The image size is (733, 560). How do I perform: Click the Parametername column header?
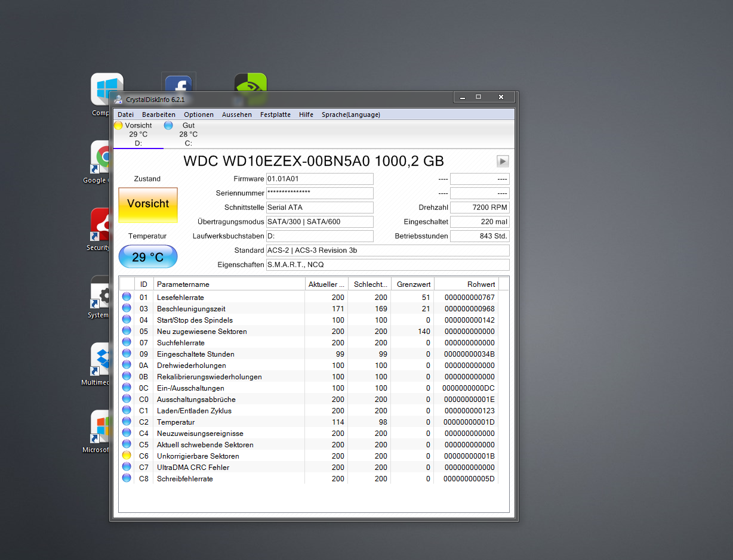tap(229, 284)
